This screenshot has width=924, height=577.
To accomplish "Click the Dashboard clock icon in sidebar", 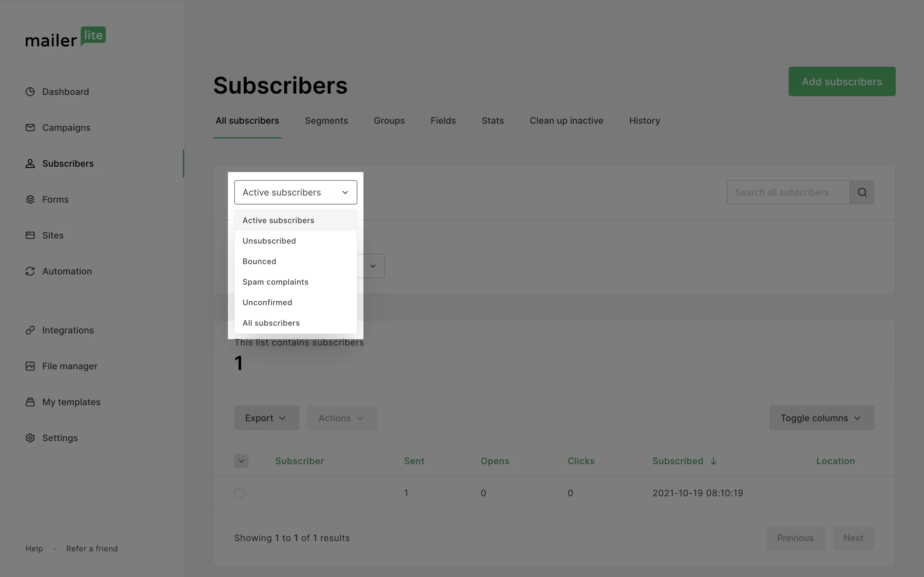I will [30, 92].
